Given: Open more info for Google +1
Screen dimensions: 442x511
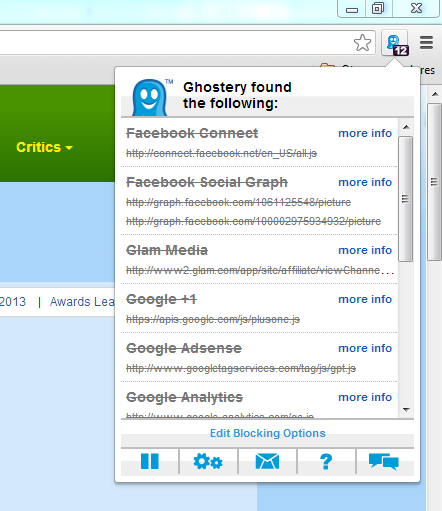Looking at the screenshot, I should (x=365, y=299).
